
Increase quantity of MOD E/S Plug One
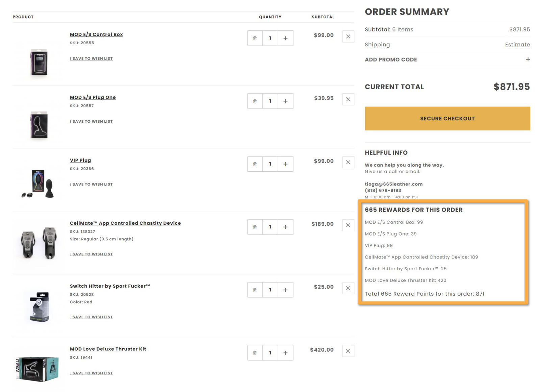(x=285, y=101)
